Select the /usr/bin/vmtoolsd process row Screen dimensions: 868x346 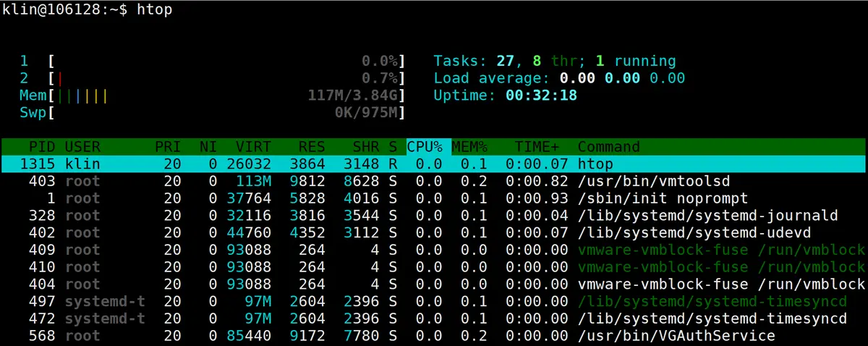coord(433,182)
